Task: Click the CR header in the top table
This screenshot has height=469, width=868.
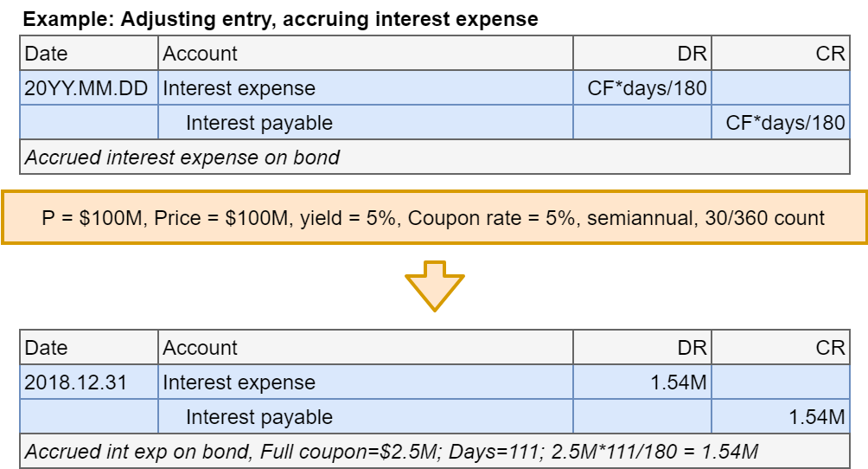Action: 830,54
